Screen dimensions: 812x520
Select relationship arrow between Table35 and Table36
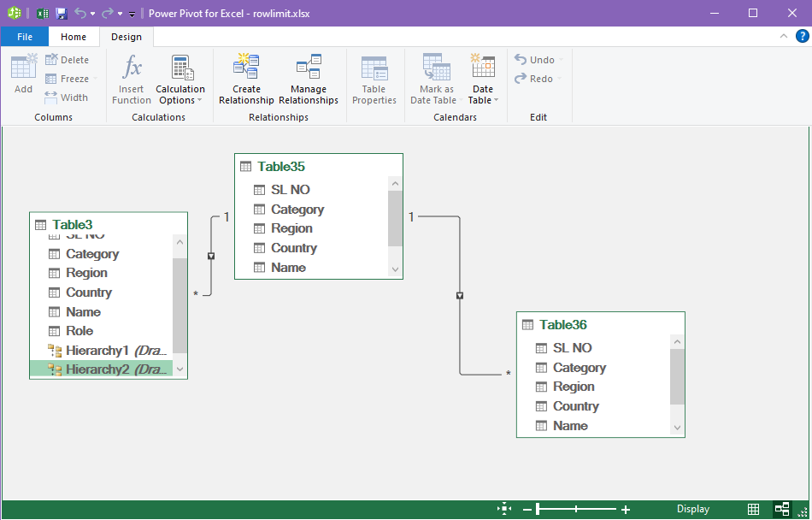(x=460, y=296)
